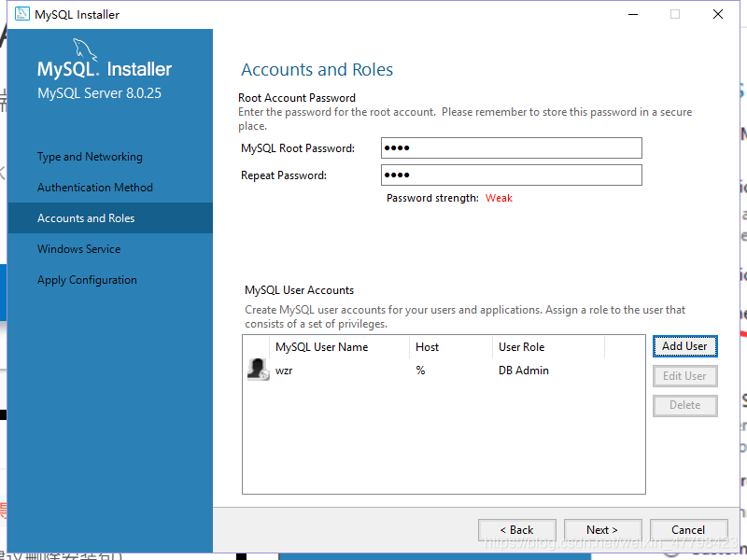Jump to Apply Configuration step
The image size is (747, 560).
click(87, 280)
